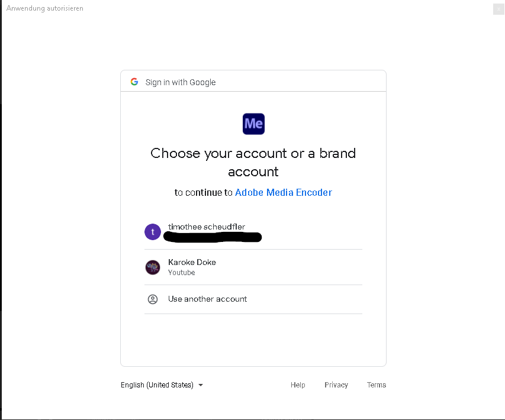
Task: Click the Adobe Media Encoder Me icon
Action: (253, 124)
